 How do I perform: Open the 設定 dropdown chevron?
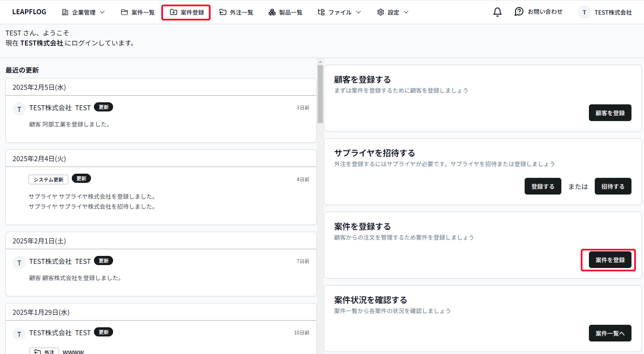pyautogui.click(x=405, y=13)
